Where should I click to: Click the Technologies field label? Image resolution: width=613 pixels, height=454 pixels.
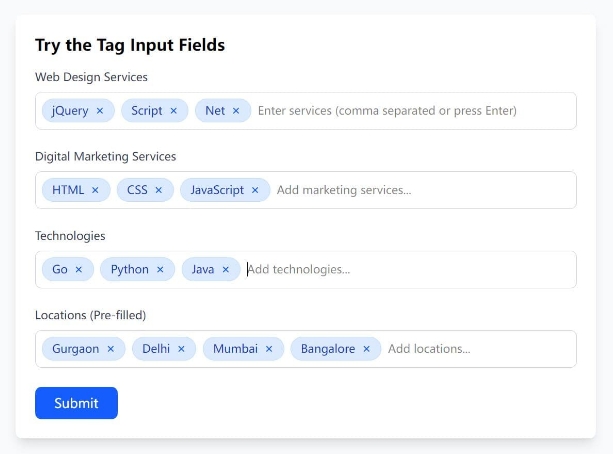pyautogui.click(x=70, y=236)
